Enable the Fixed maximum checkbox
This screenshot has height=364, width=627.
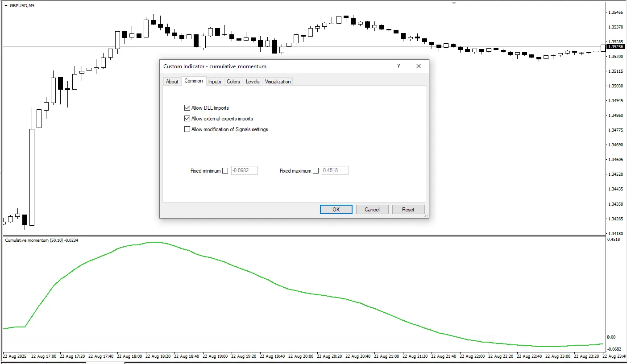316,170
